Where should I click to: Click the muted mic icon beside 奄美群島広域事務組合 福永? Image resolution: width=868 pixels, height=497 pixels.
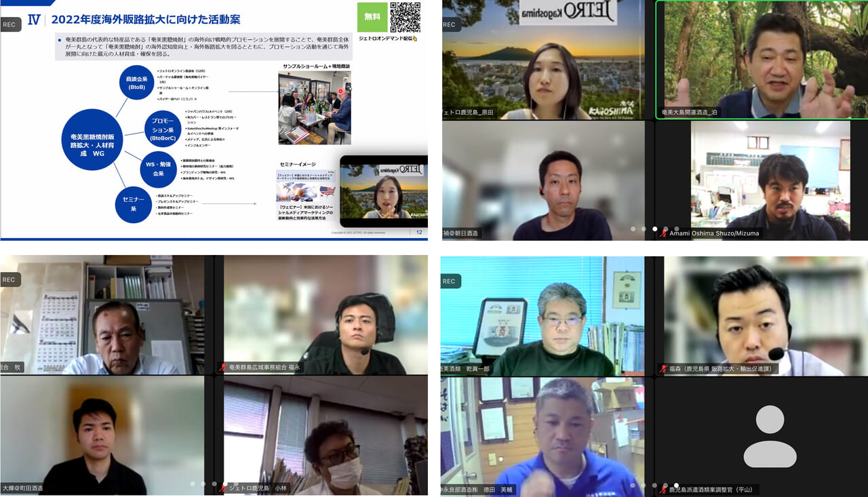point(222,367)
